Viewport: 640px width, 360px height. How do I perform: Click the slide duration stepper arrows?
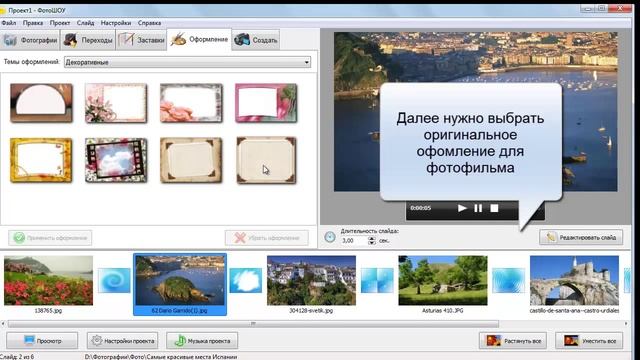[371, 241]
